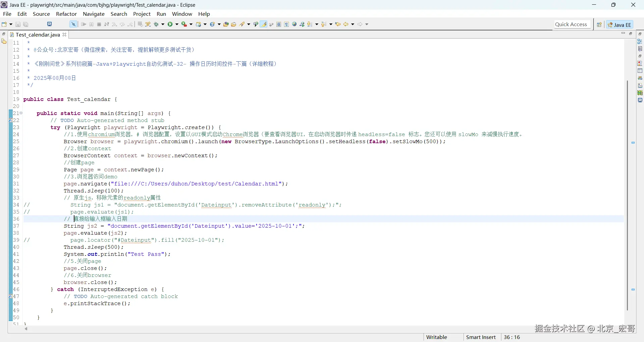Click the Back navigation arrow
644x342 pixels.
(x=346, y=24)
